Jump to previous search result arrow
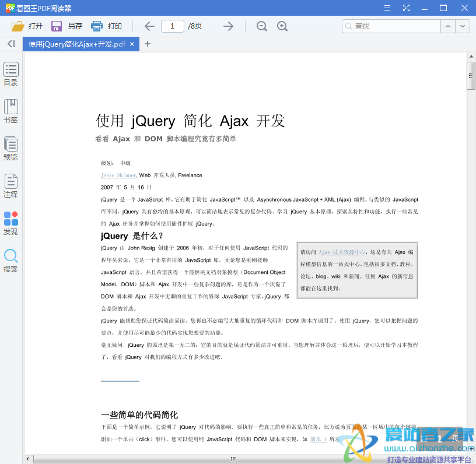476x464 pixels. click(448, 26)
